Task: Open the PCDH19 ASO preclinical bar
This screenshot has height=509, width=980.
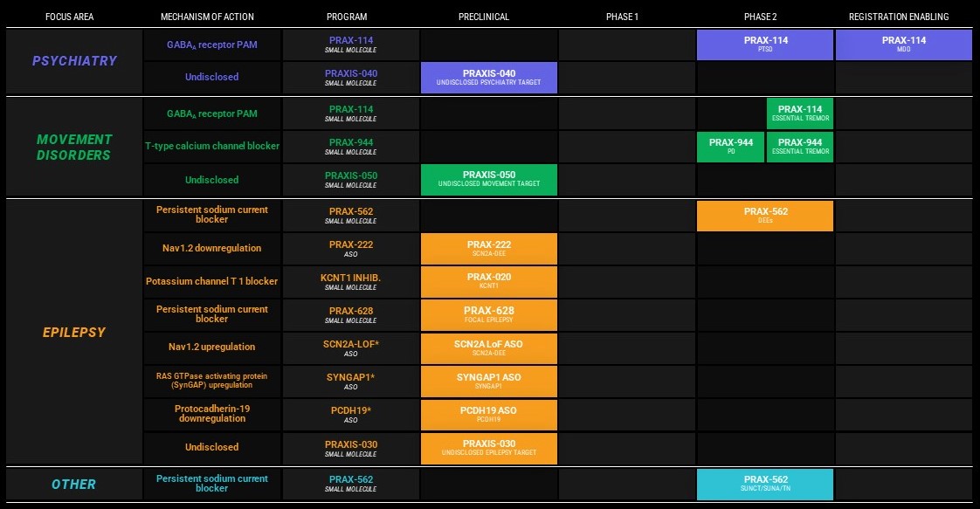Action: point(488,414)
